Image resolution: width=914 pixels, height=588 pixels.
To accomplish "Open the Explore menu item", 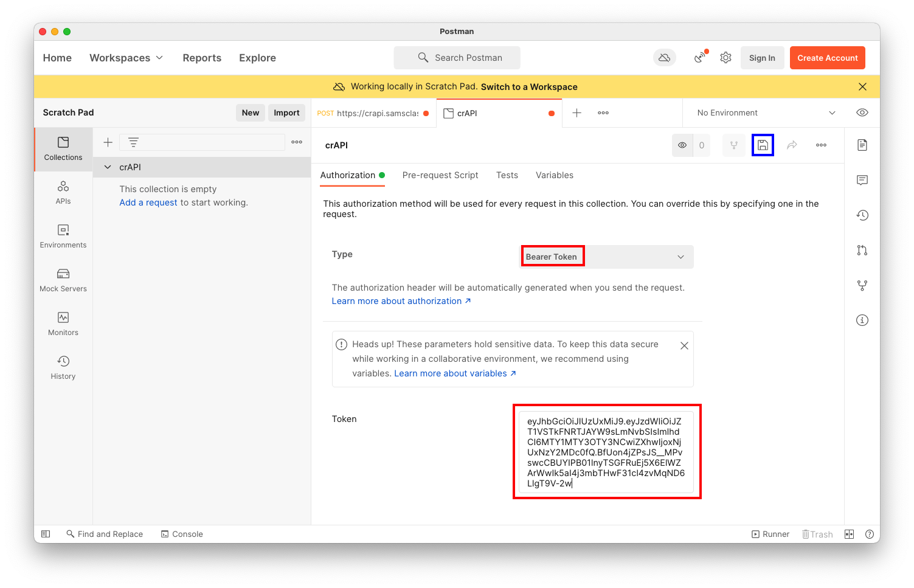I will tap(257, 58).
